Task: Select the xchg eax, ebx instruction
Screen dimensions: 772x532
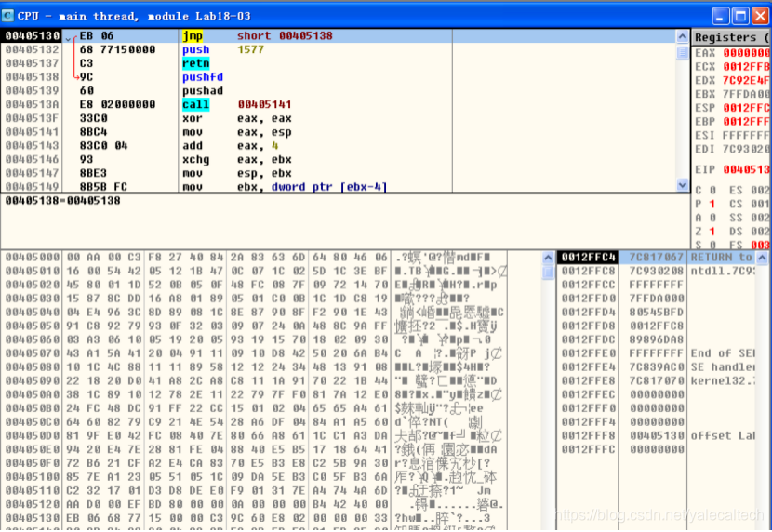Action: point(338,160)
